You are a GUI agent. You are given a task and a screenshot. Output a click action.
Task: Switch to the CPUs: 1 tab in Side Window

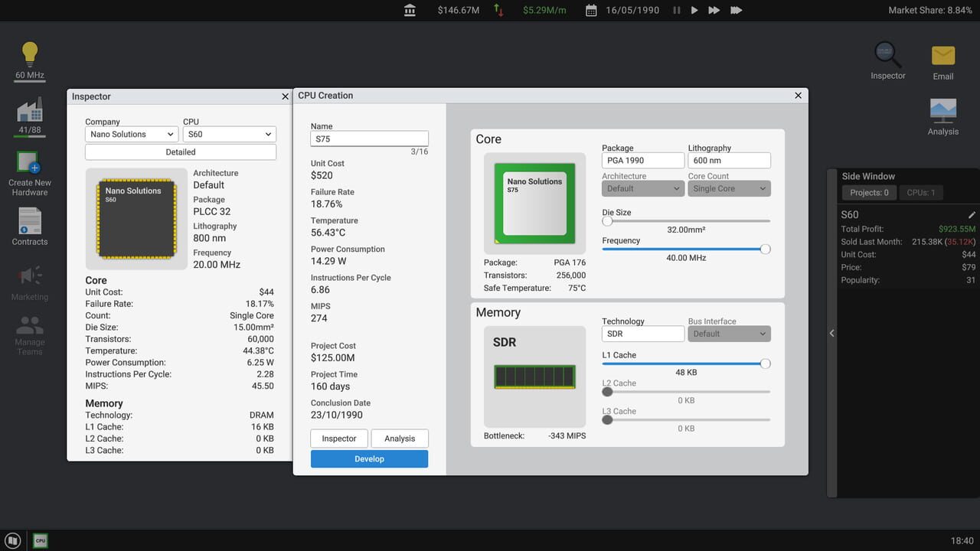tap(921, 192)
